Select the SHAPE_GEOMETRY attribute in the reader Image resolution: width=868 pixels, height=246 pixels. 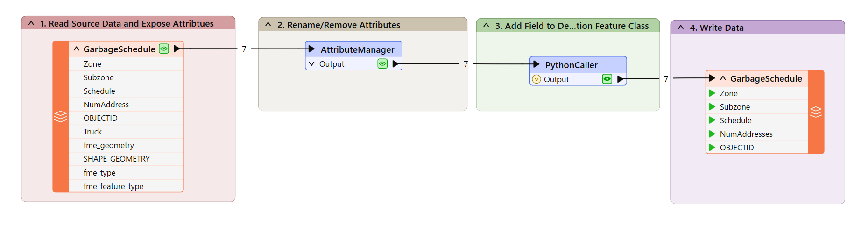(117, 159)
